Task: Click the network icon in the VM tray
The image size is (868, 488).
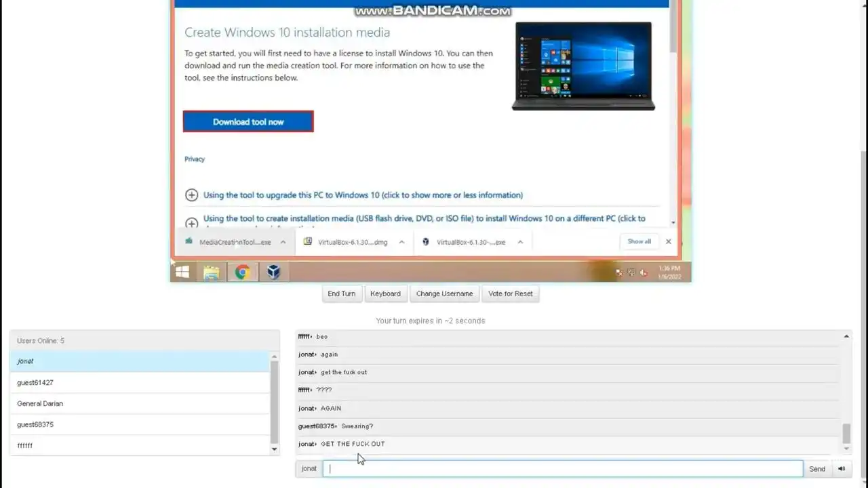Action: (x=631, y=272)
